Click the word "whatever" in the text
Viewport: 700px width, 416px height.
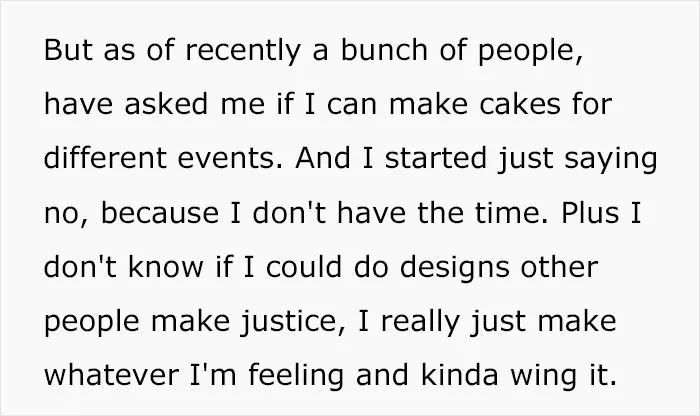[x=112, y=374]
